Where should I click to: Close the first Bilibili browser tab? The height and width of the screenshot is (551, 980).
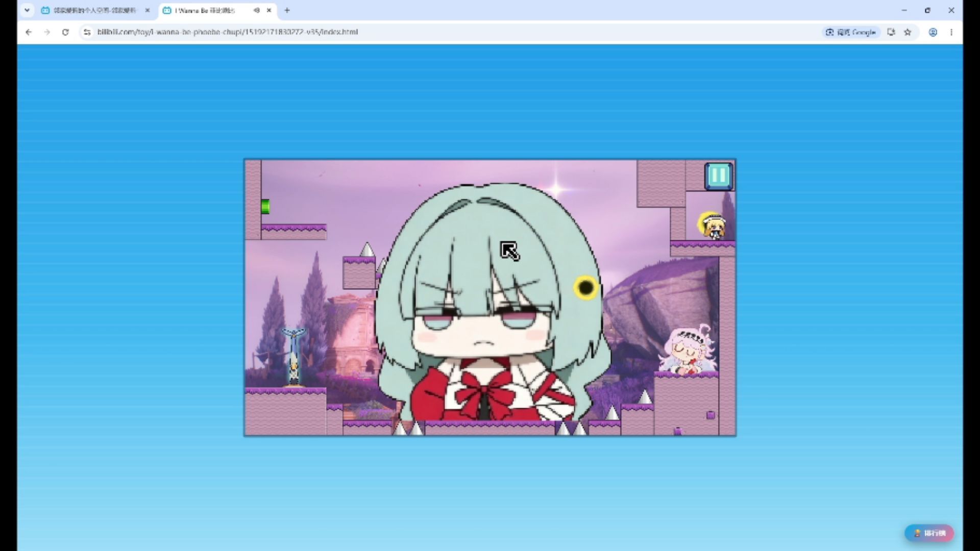(x=148, y=10)
